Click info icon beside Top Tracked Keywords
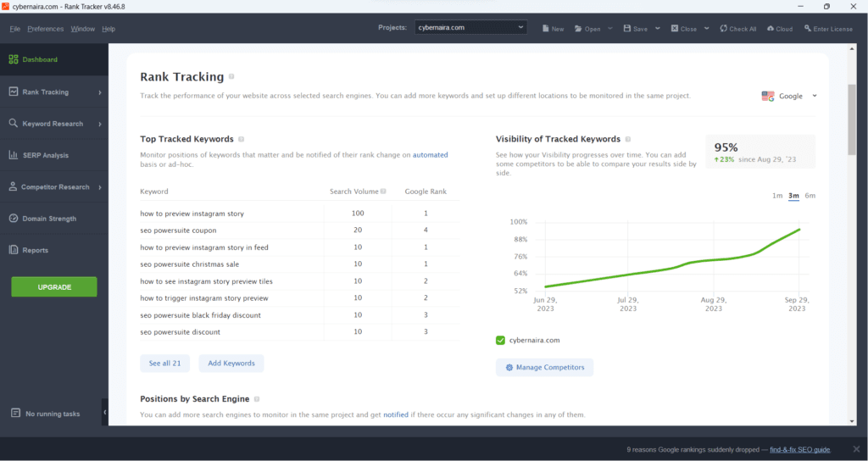This screenshot has height=461, width=868. (242, 140)
